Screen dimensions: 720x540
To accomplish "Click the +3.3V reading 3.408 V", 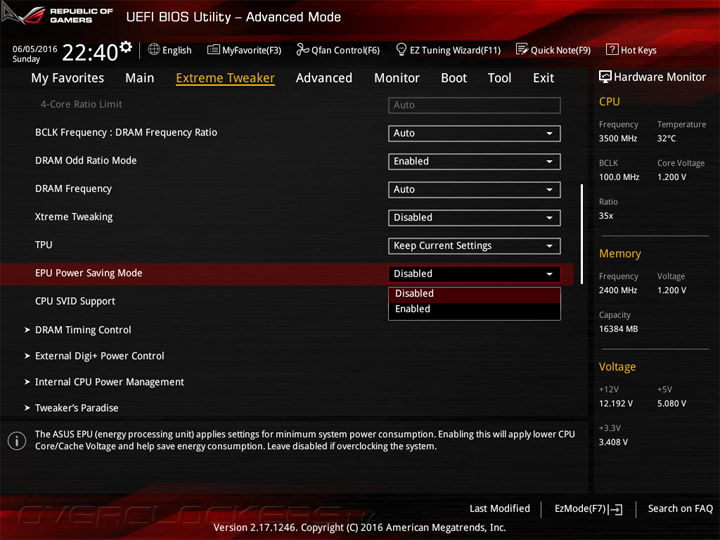I will 613,442.
